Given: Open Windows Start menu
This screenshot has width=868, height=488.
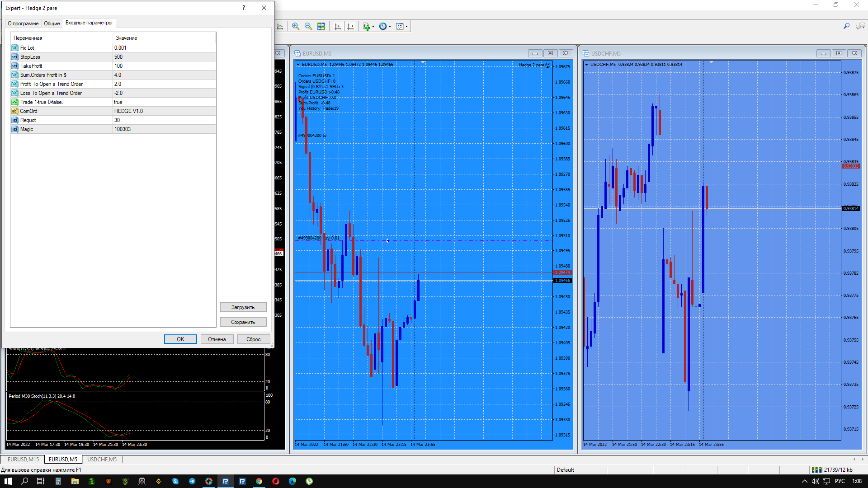Looking at the screenshot, I should 8,481.
